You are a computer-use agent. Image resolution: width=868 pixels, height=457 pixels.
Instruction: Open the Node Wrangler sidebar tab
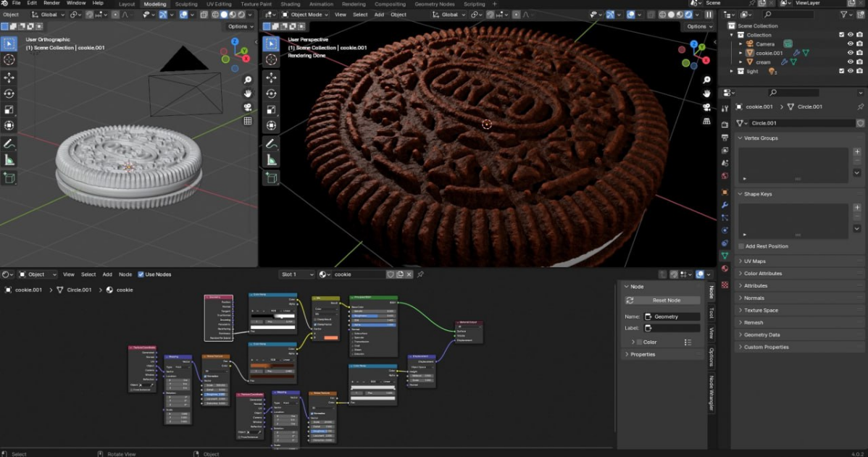(x=712, y=393)
